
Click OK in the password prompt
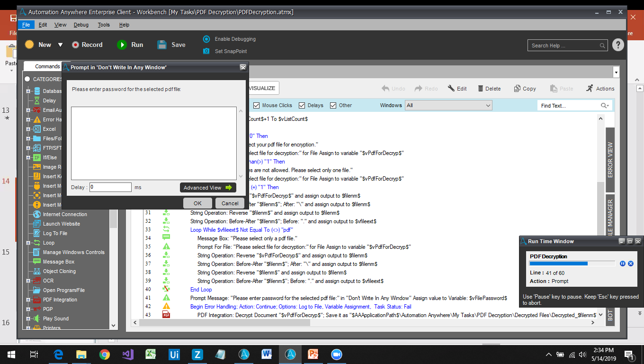pos(197,203)
